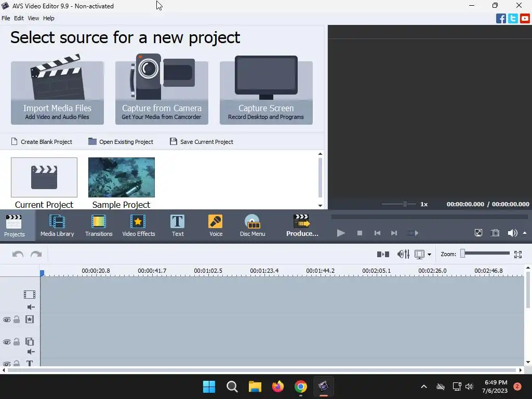This screenshot has height=399, width=532.
Task: Click Create Blank Project
Action: point(42,142)
